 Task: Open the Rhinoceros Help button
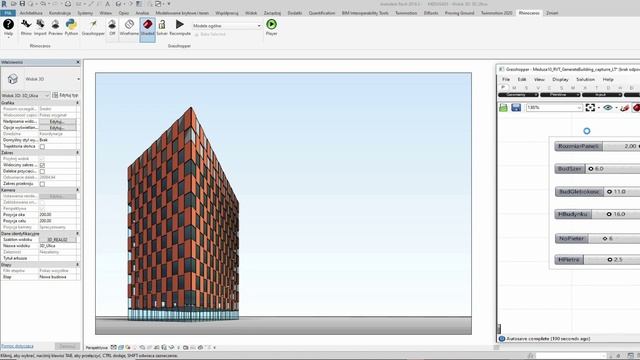(8, 27)
